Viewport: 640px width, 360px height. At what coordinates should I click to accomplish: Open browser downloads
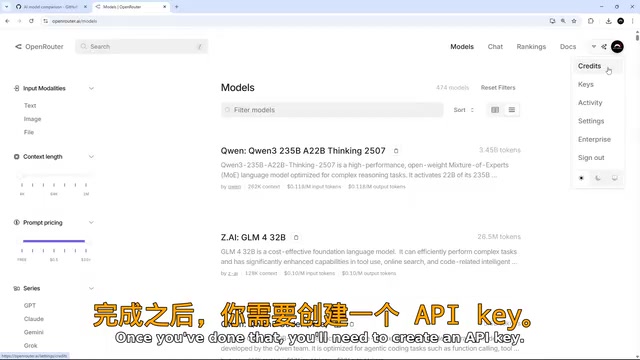(609, 21)
